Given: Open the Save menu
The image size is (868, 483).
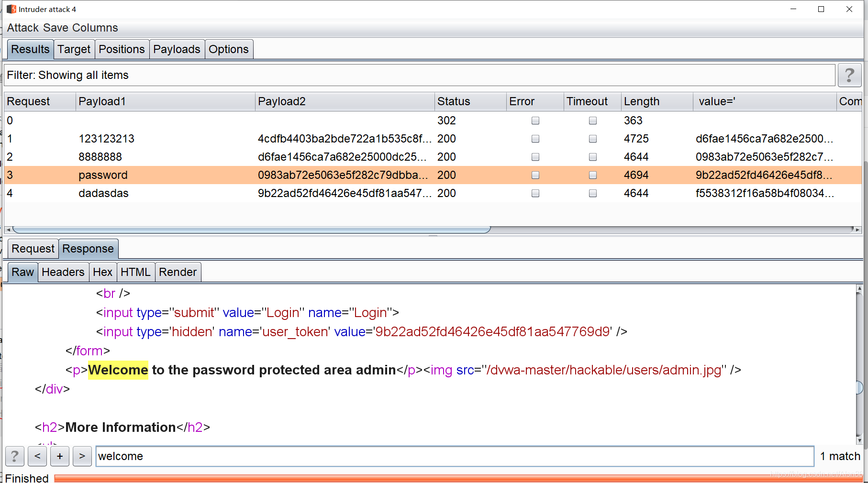Looking at the screenshot, I should pyautogui.click(x=56, y=28).
